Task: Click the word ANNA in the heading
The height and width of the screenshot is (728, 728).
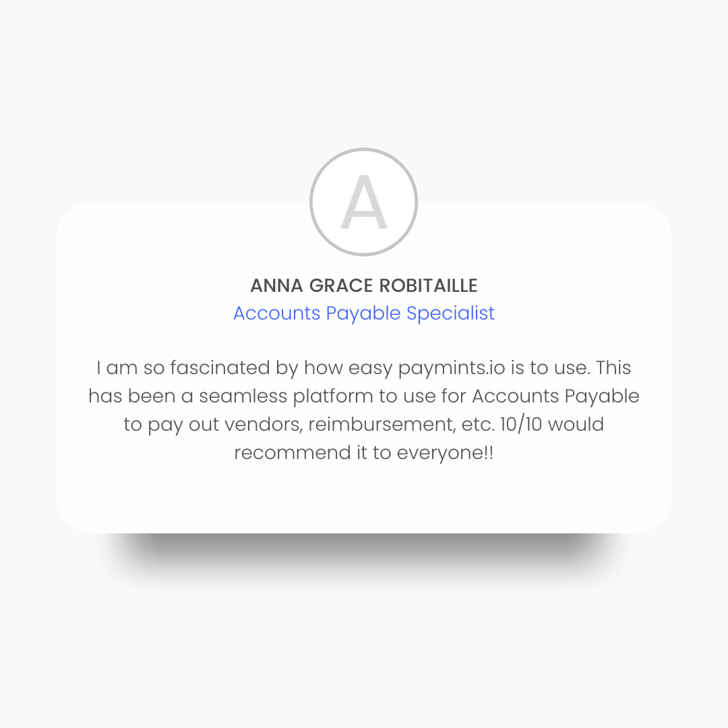Action: click(277, 286)
